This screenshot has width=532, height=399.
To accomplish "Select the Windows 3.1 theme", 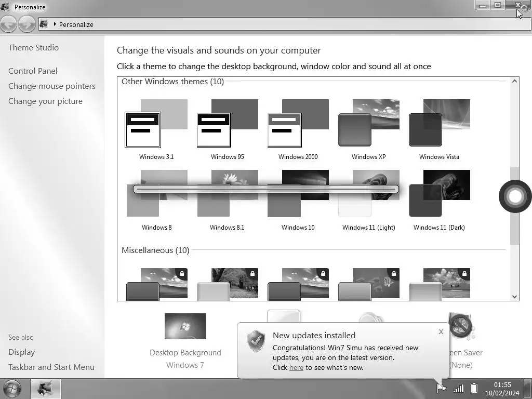I will (x=156, y=129).
